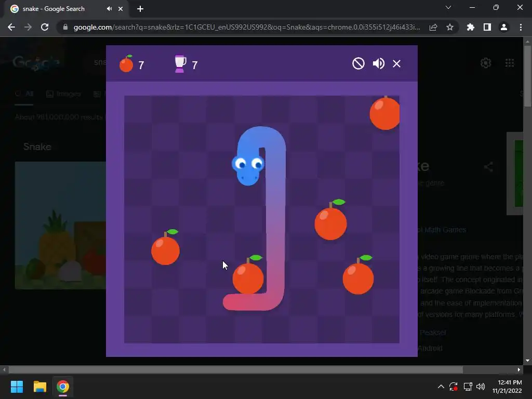Click the sync tray icon

[x=454, y=387]
